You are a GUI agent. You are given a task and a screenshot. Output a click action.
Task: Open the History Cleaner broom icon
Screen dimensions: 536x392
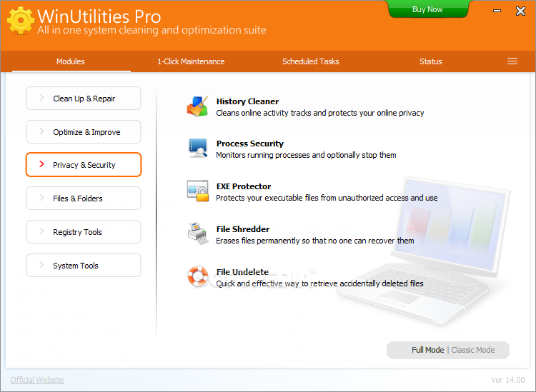(197, 106)
